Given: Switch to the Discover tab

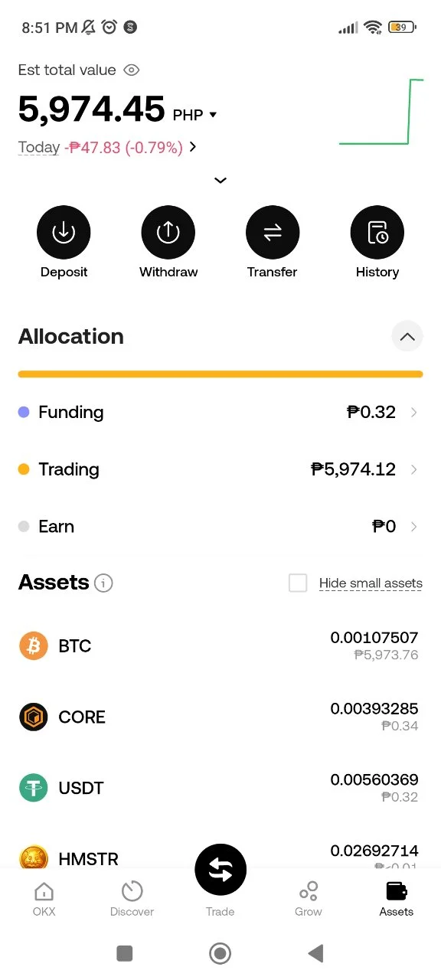Looking at the screenshot, I should coord(132,899).
